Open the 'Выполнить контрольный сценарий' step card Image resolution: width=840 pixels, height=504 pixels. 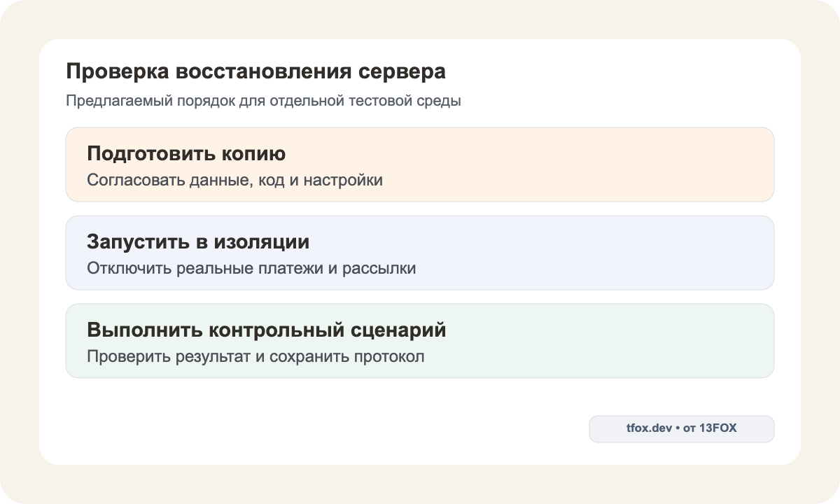pos(420,341)
